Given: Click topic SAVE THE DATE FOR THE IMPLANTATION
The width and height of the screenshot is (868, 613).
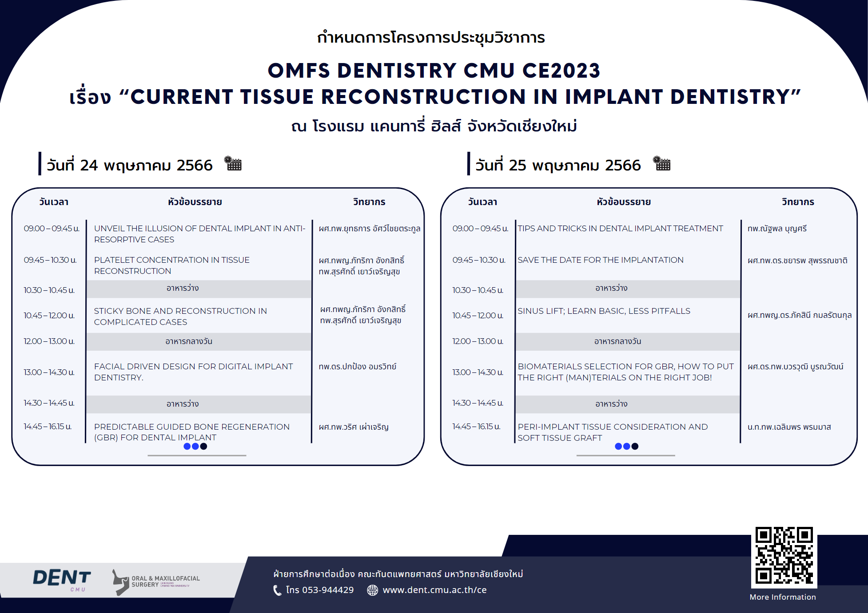Looking at the screenshot, I should coord(601,260).
